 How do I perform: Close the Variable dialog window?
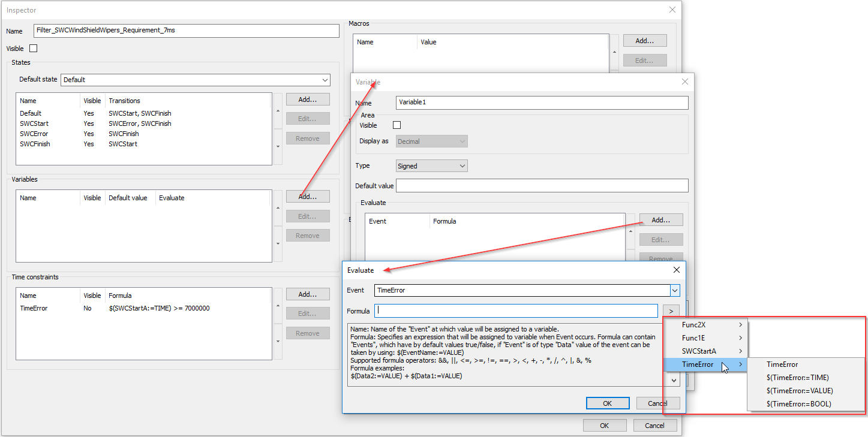click(x=685, y=82)
